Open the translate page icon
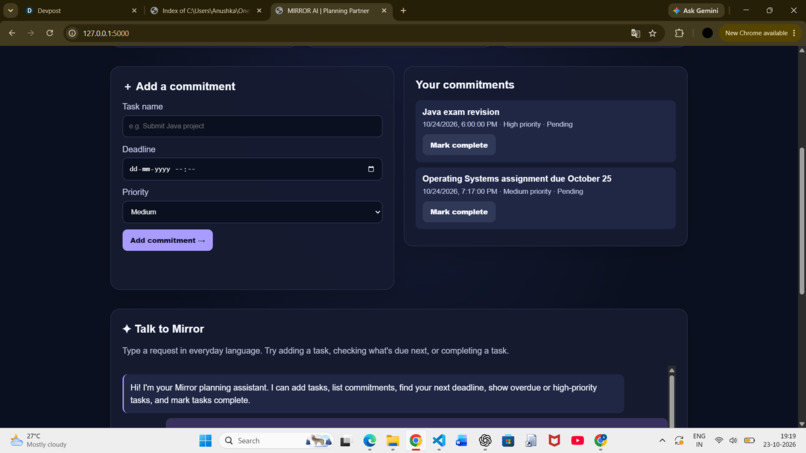Viewport: 806px width, 453px height. coord(635,33)
